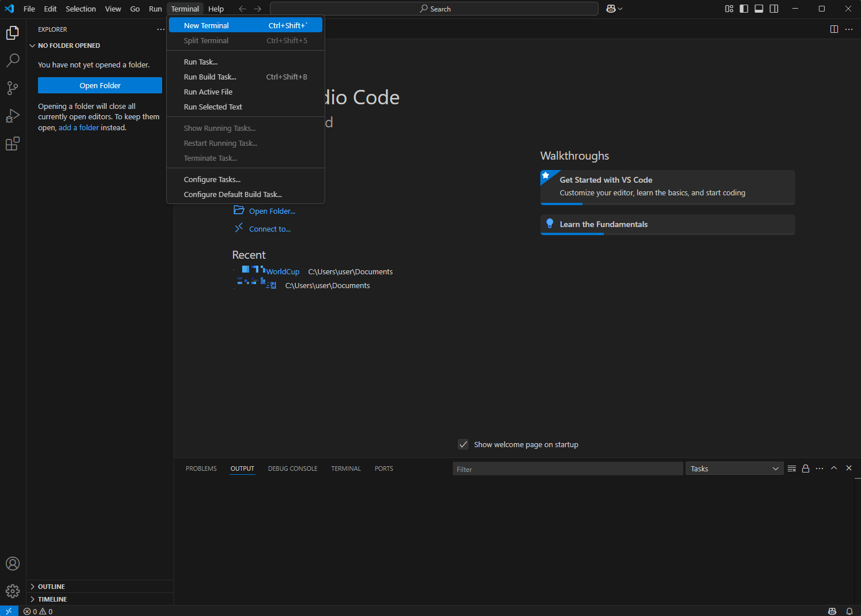This screenshot has height=616, width=861.
Task: Select Run Task... menu entry
Action: point(246,62)
